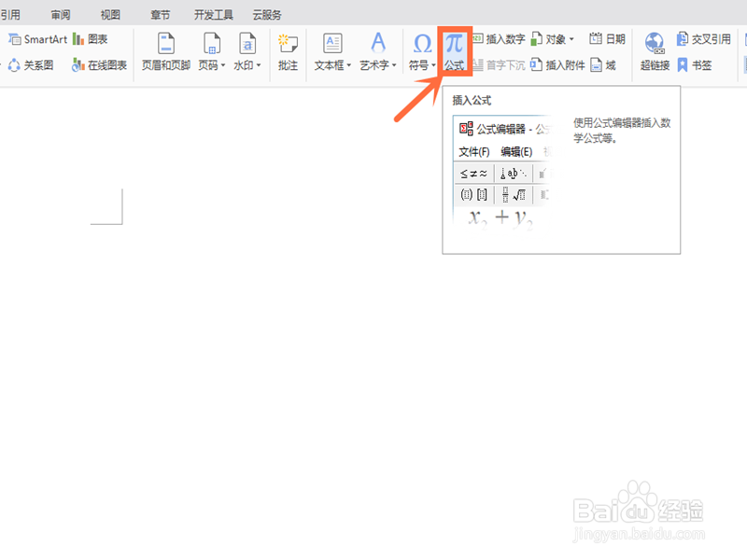This screenshot has height=560, width=747.
Task: Switch to the Developer Tools (开发工具) tab
Action: pyautogui.click(x=214, y=15)
